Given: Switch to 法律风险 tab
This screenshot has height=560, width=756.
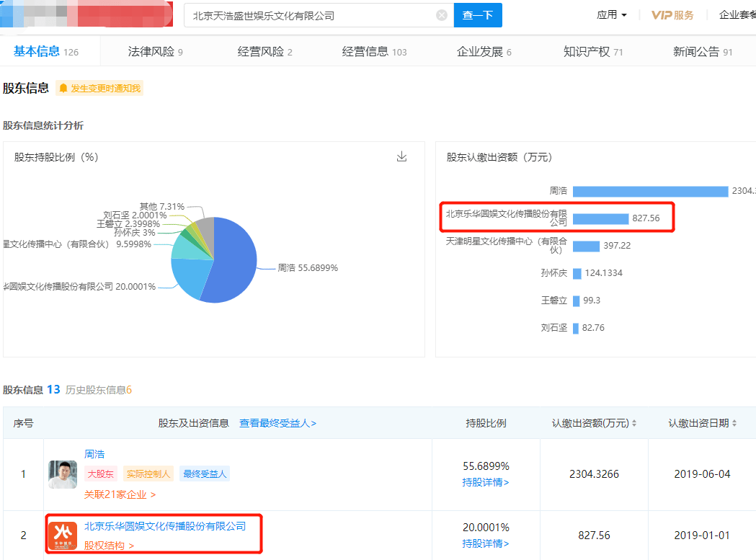Looking at the screenshot, I should [155, 52].
